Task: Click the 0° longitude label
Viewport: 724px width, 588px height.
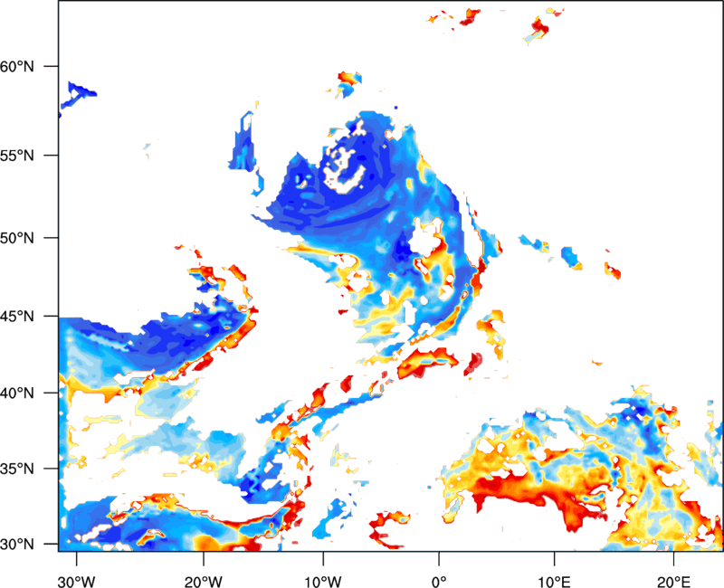Action: coord(439,582)
